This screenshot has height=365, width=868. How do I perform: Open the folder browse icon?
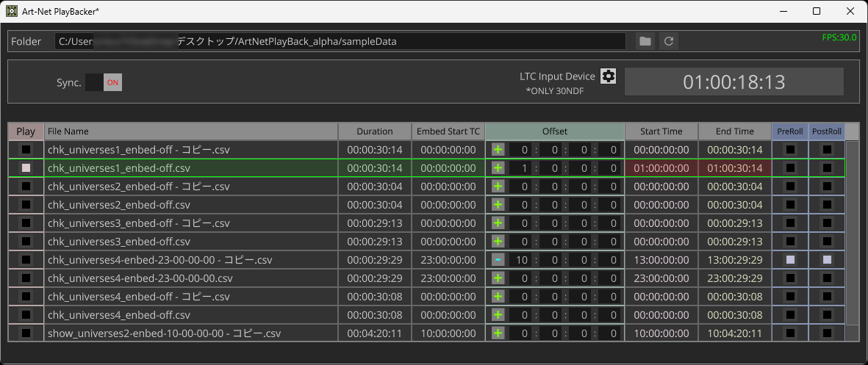point(645,41)
